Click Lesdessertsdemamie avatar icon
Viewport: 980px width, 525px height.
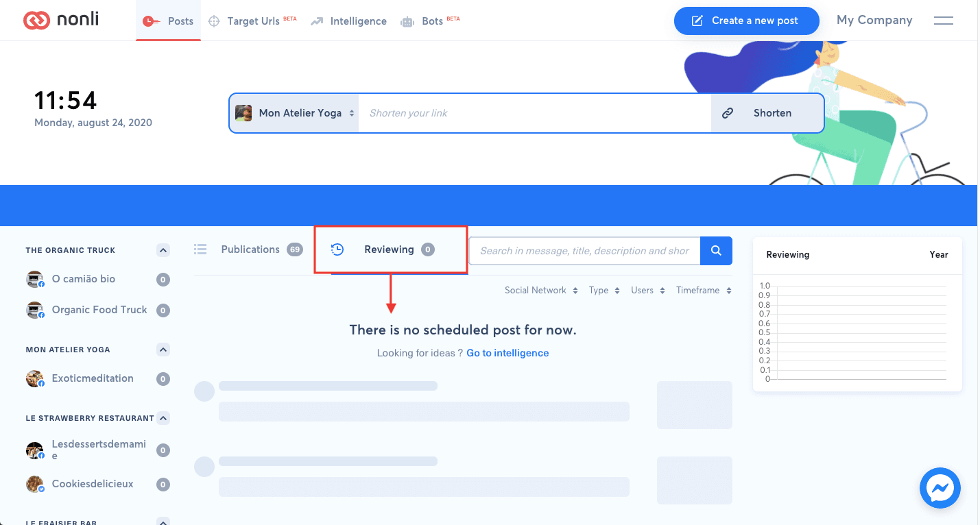tap(35, 450)
